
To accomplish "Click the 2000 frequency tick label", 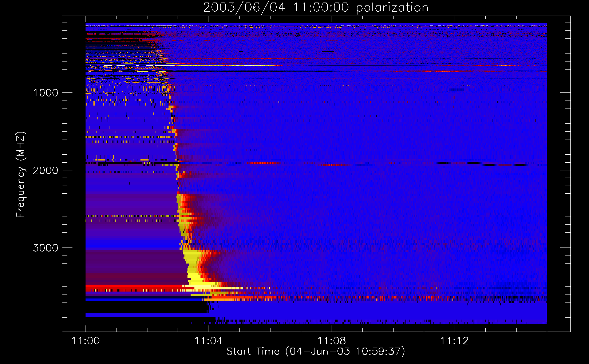I will (46, 170).
